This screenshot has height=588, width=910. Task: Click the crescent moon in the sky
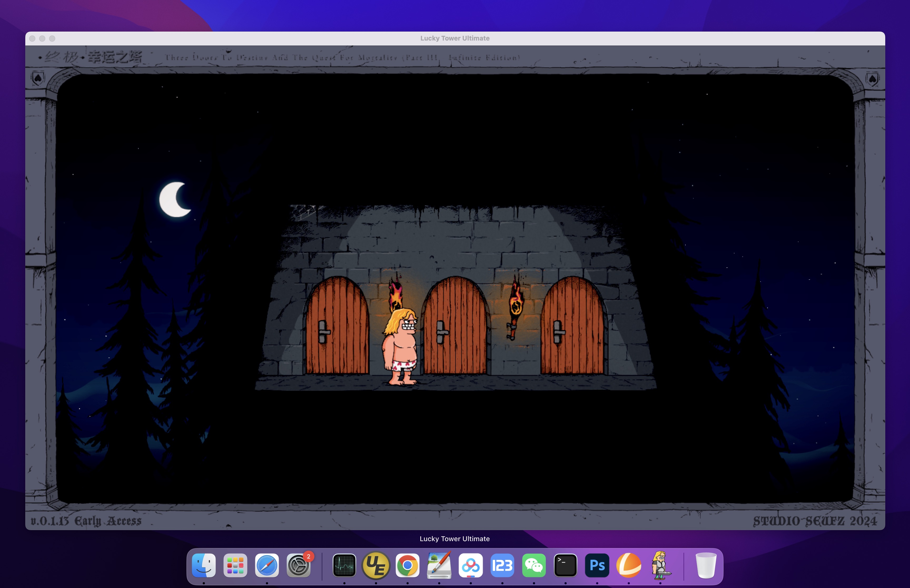pyautogui.click(x=175, y=200)
